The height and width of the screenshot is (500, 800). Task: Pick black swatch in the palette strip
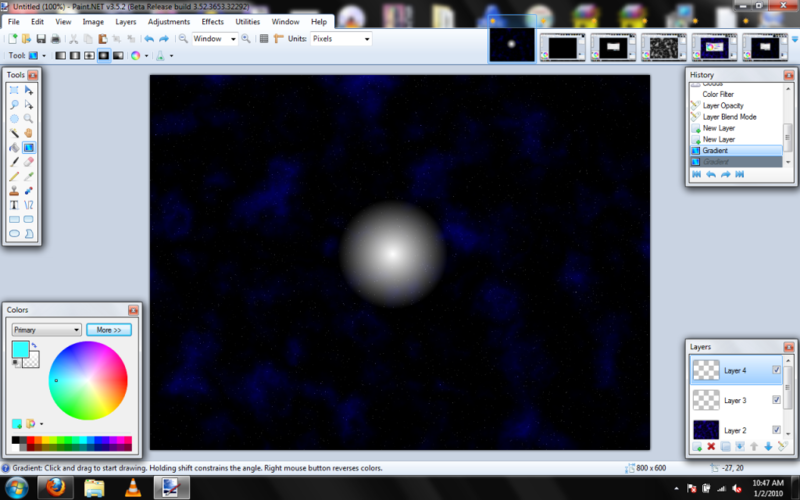tap(15, 440)
